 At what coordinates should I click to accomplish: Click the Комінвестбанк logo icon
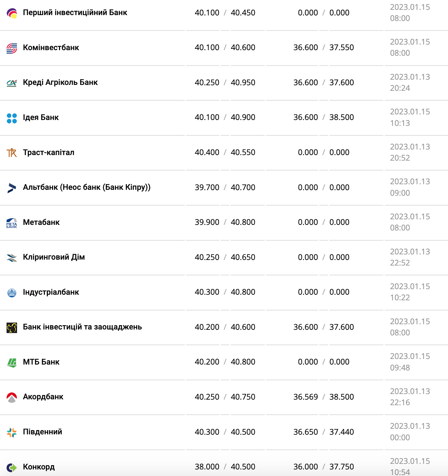[x=12, y=48]
